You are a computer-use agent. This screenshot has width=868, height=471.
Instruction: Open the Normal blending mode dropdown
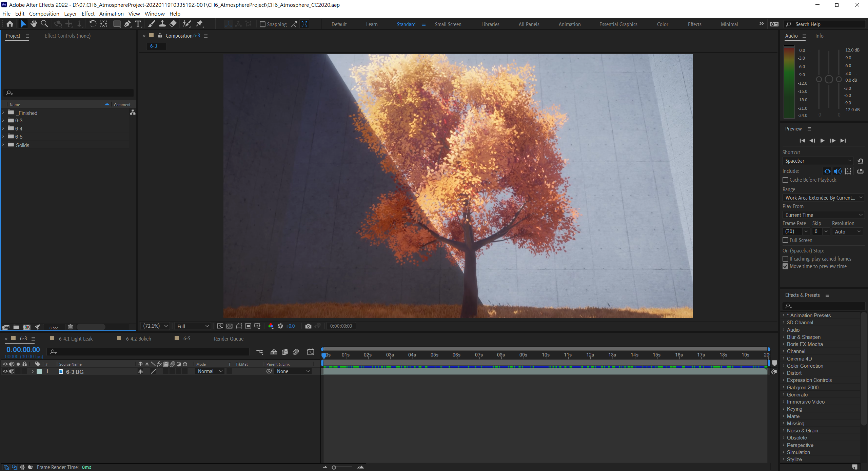[x=210, y=371]
